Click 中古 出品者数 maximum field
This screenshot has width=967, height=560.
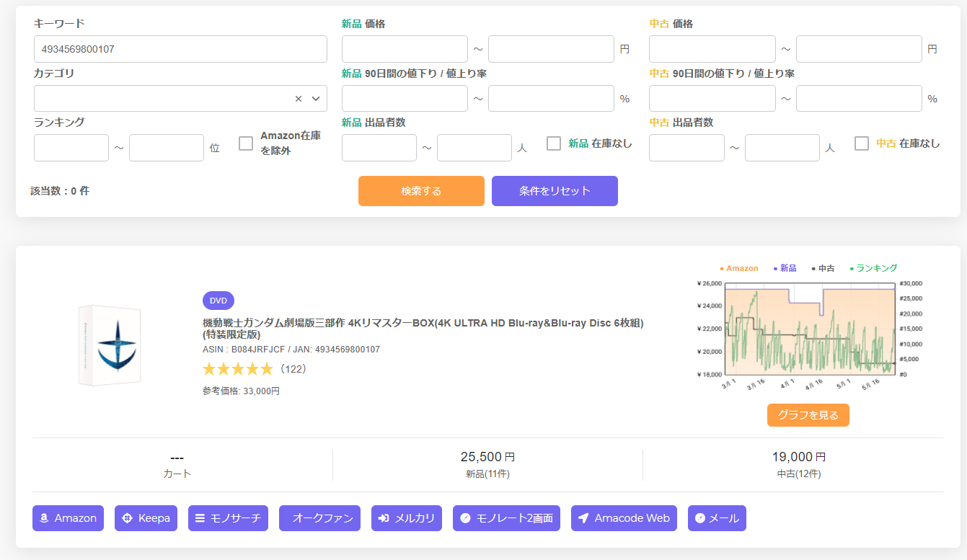[782, 148]
